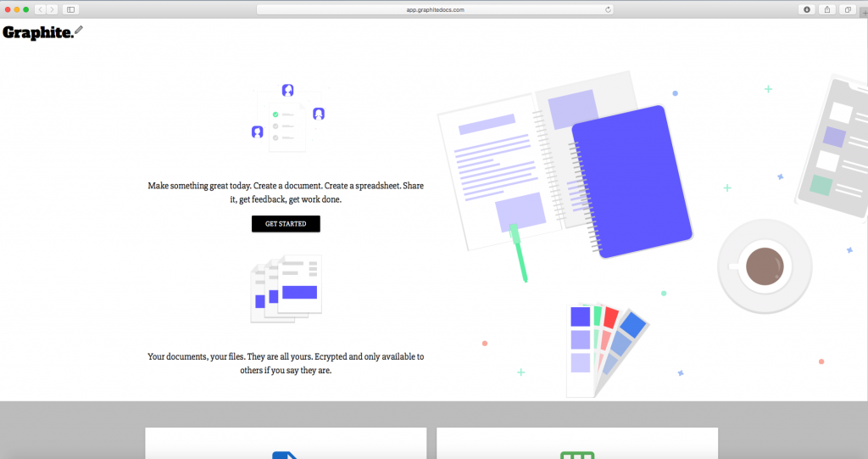This screenshot has height=459, width=868.
Task: Open the Safari downloads button
Action: [807, 9]
